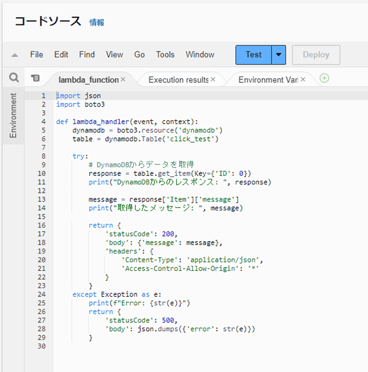368x372 pixels.
Task: Close the lambda_function tab
Action: pyautogui.click(x=123, y=80)
